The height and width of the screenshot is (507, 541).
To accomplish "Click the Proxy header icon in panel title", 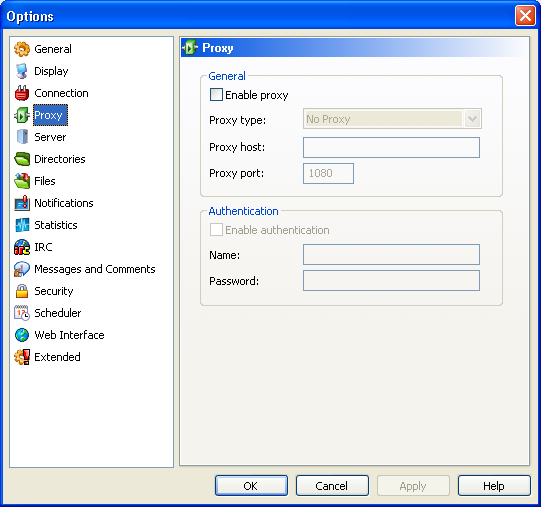I will pyautogui.click(x=190, y=48).
